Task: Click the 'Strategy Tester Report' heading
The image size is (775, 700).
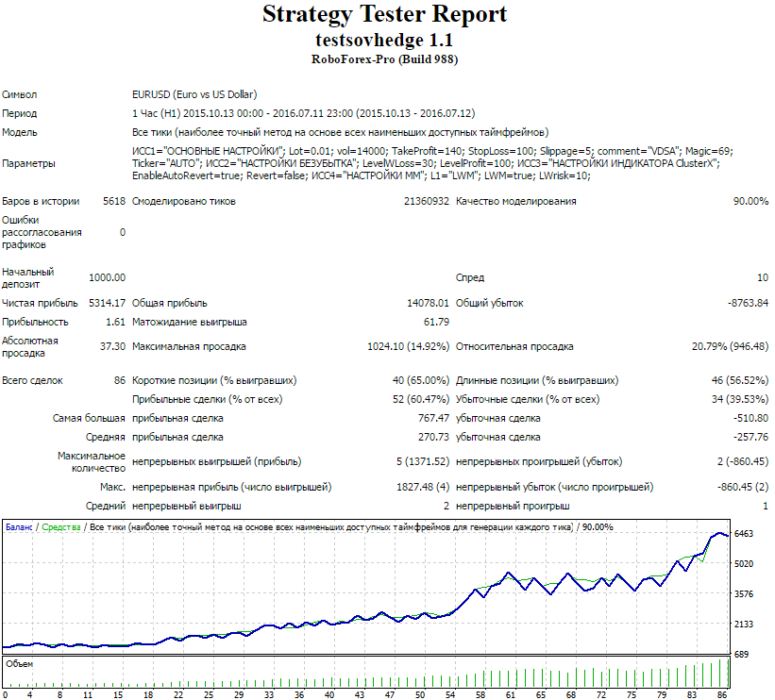Action: click(384, 14)
